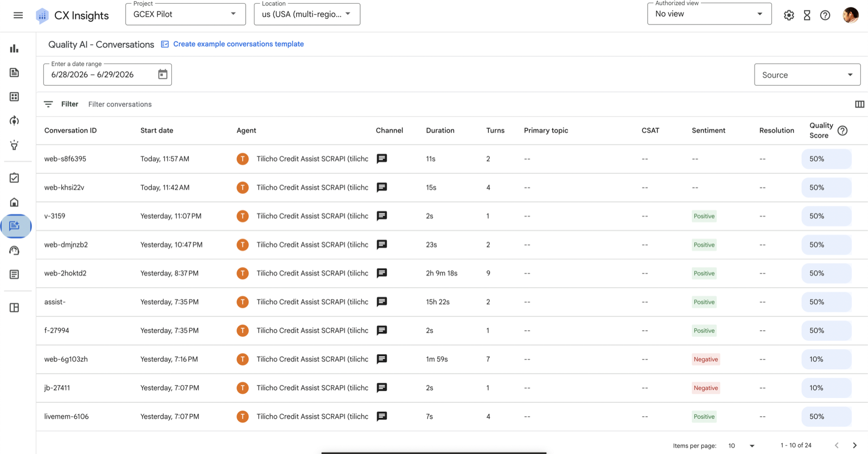Click chat channel icon for web-s8f6395

pyautogui.click(x=382, y=159)
